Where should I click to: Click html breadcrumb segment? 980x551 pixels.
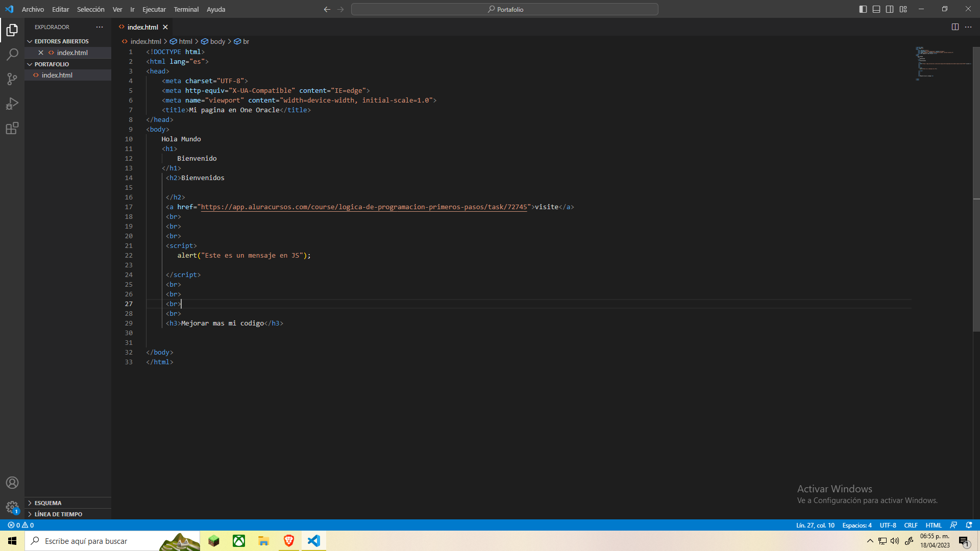(181, 41)
